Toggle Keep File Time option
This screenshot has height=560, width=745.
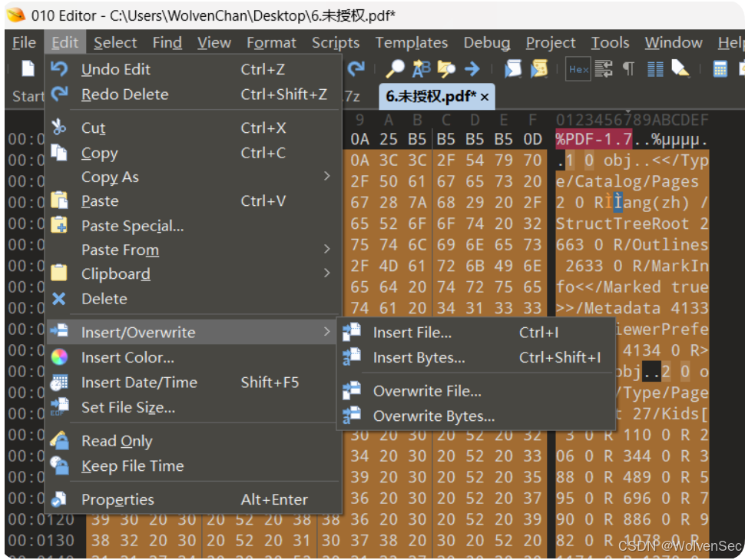[194, 466]
